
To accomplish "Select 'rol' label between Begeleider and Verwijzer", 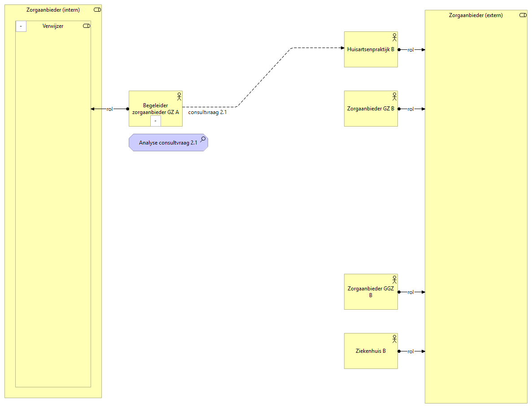I will pos(109,109).
